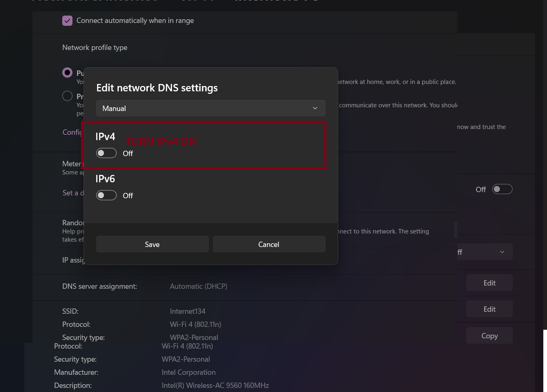This screenshot has width=547, height=392.
Task: Turn on the IPv6 toggle switch
Action: (106, 195)
